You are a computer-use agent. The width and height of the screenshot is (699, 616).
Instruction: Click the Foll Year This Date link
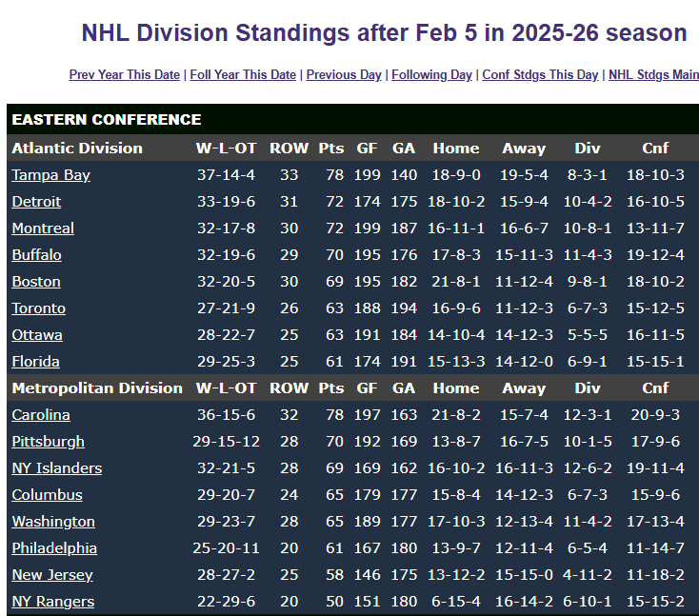pos(243,75)
